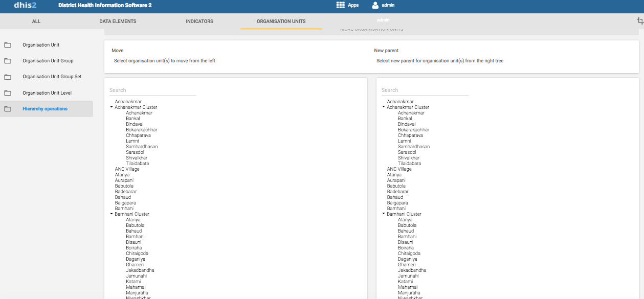The height and width of the screenshot is (299, 644).
Task: Collapse Bamhani Cluster in left tree
Action: (x=112, y=214)
